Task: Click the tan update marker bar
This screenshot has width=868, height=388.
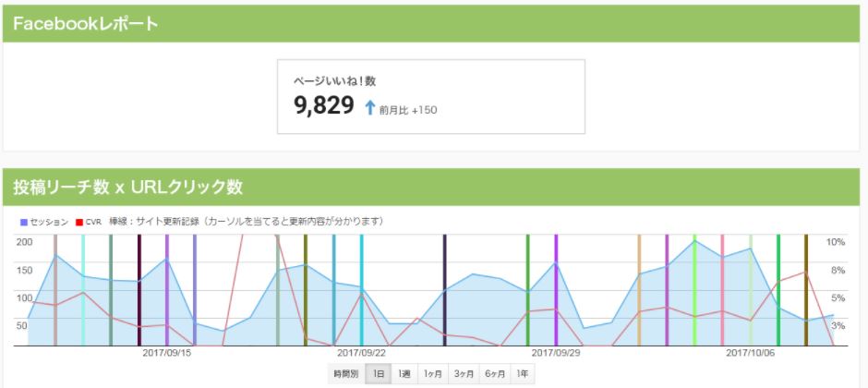Action: tap(639, 290)
